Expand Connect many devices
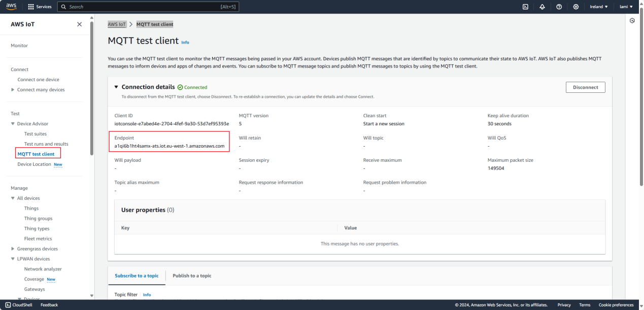Screen dimensions: 644x310 click(x=13, y=90)
